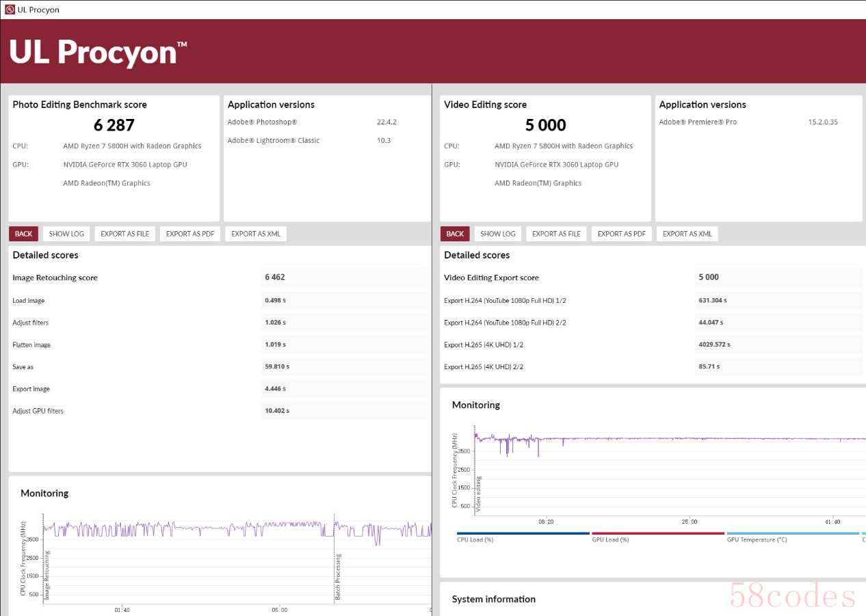Click the Export H.264 2/2 value 44.047 s
The width and height of the screenshot is (866, 616).
[x=711, y=322]
